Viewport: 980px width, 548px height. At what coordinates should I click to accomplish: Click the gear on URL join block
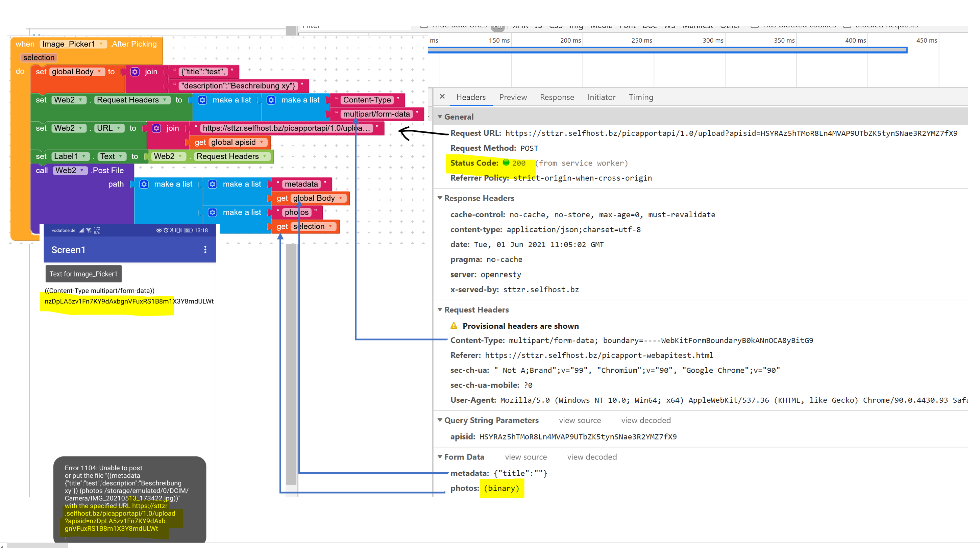[x=156, y=128]
